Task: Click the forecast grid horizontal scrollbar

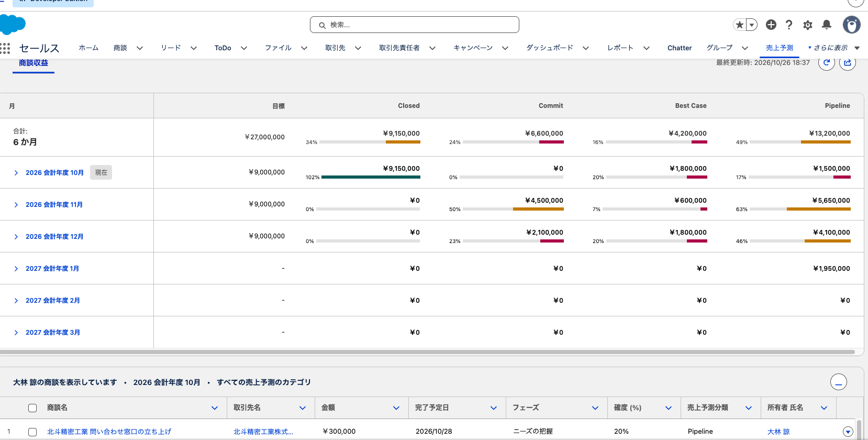Action: point(427,352)
